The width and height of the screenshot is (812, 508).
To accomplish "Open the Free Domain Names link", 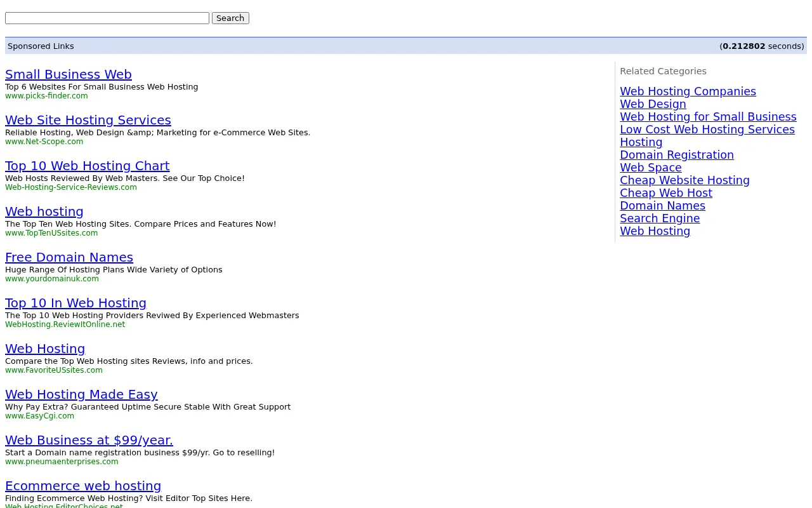I will (69, 257).
